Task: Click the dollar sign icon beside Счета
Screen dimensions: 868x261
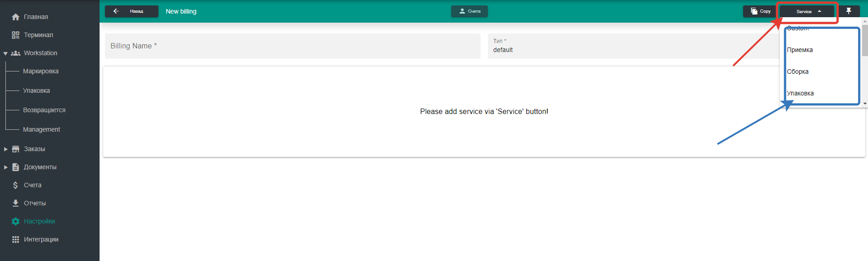Action: pos(15,185)
